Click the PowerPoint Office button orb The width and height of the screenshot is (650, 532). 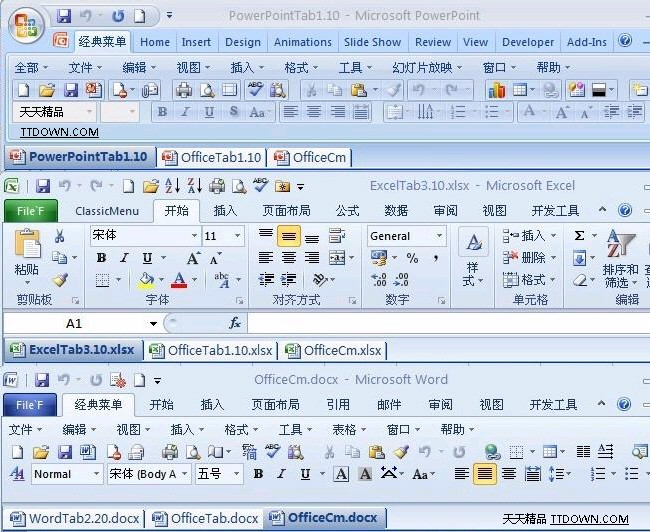27,27
